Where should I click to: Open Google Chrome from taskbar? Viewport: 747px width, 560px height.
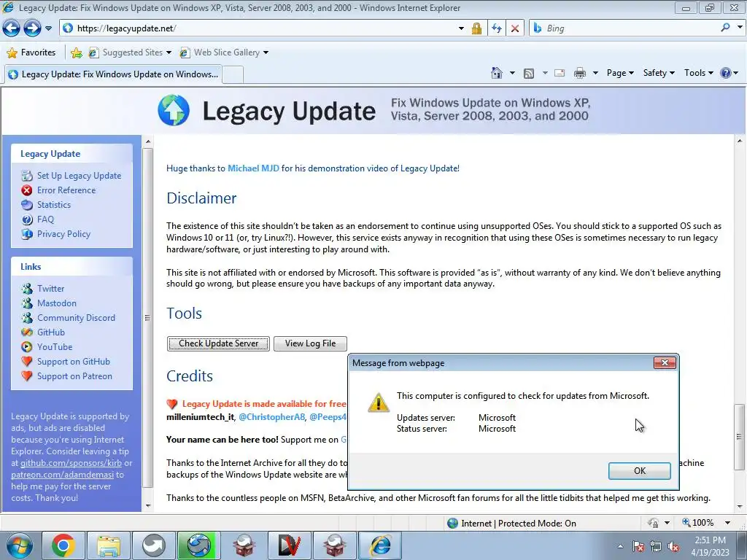click(x=63, y=545)
